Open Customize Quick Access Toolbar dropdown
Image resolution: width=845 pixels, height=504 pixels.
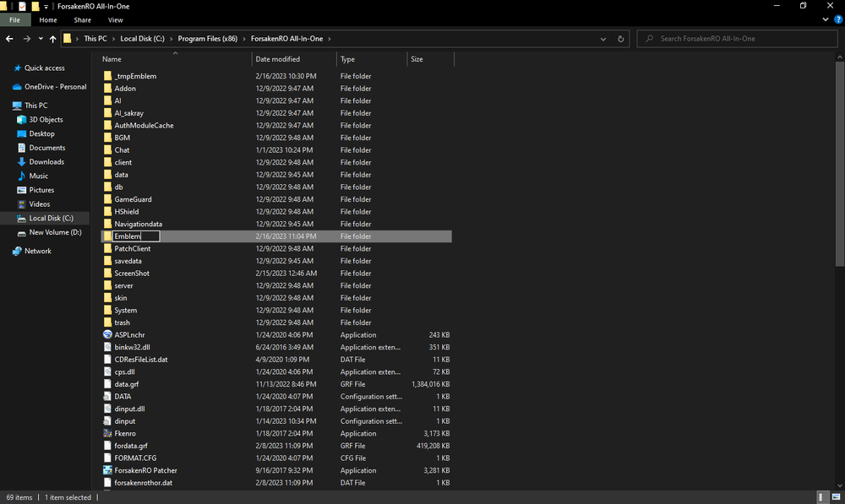pos(46,6)
